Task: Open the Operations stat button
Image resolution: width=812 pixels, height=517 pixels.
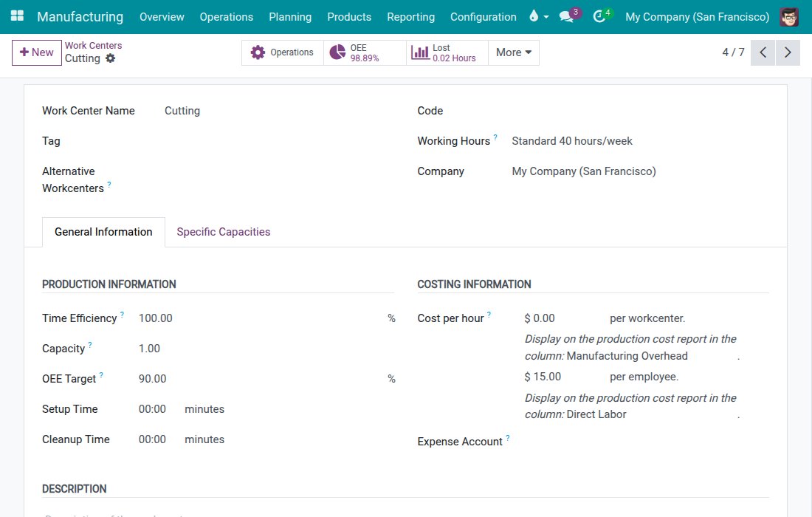Action: pyautogui.click(x=282, y=52)
